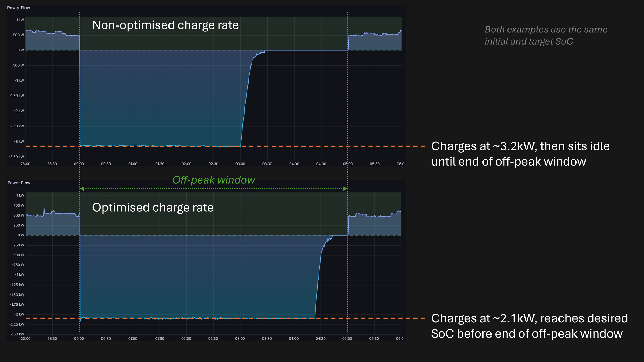This screenshot has width=644, height=362.
Task: Select the 'Optimised charge rate' heading
Action: [153, 208]
